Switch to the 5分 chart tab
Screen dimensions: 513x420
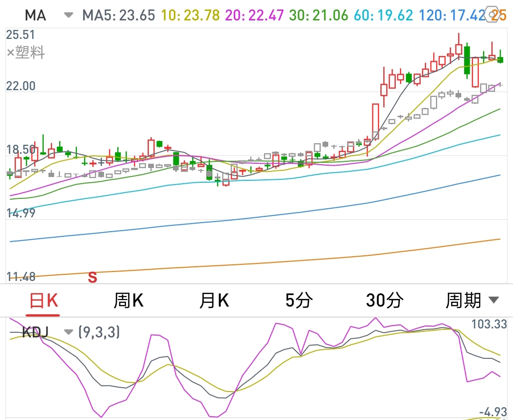(x=299, y=300)
